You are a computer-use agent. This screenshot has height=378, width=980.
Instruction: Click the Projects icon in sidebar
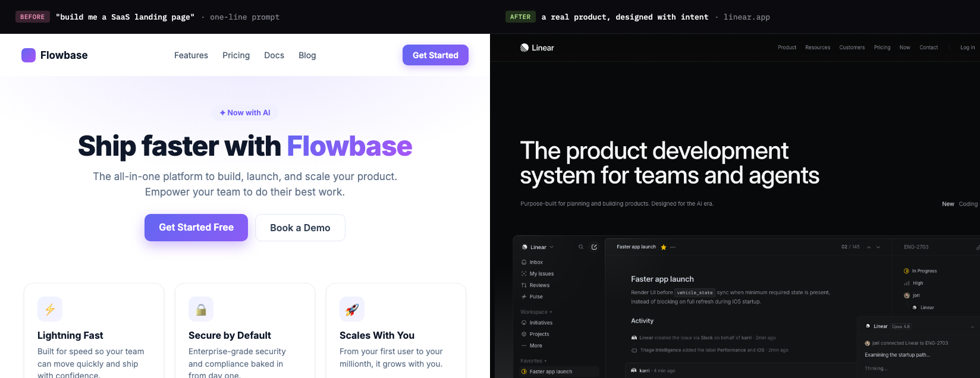pyautogui.click(x=524, y=334)
